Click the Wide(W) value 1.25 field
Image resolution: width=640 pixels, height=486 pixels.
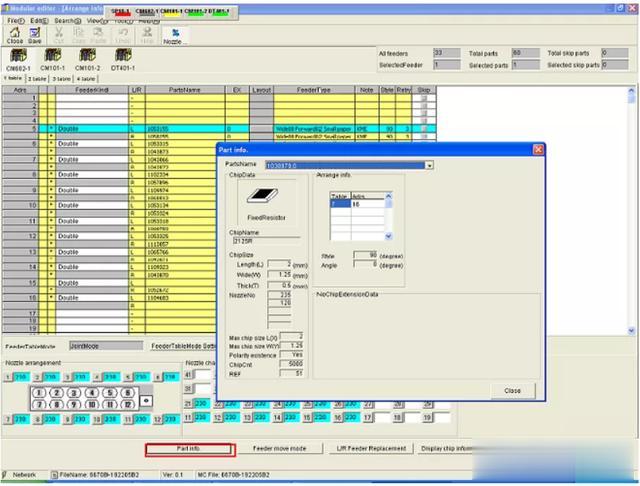click(x=279, y=275)
